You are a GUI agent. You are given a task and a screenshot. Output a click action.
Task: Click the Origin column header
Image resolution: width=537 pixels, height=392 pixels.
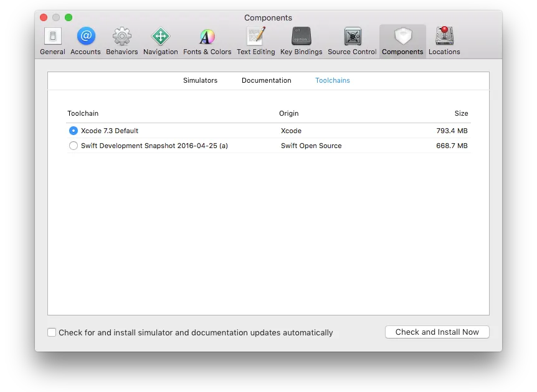[x=288, y=113]
